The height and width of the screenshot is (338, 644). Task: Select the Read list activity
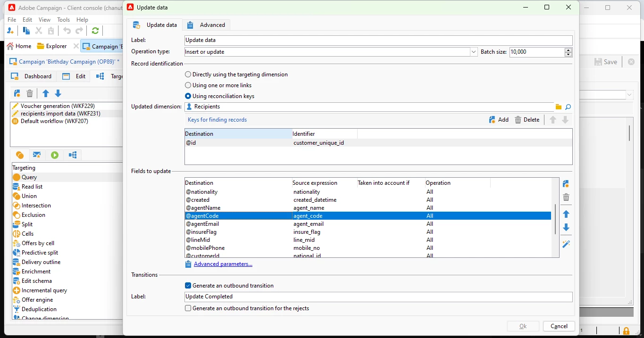tap(32, 187)
